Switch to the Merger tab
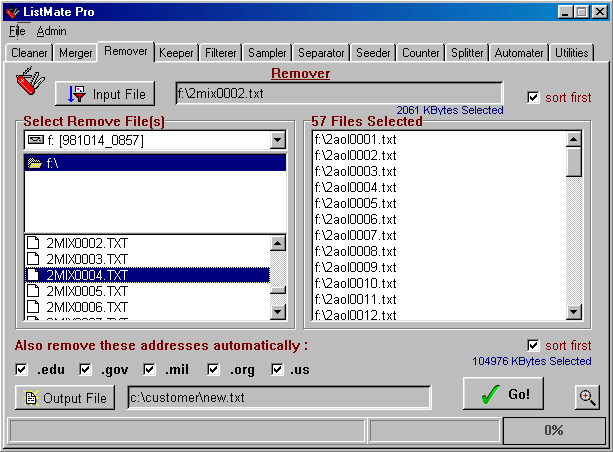The height and width of the screenshot is (452, 613). tap(75, 53)
